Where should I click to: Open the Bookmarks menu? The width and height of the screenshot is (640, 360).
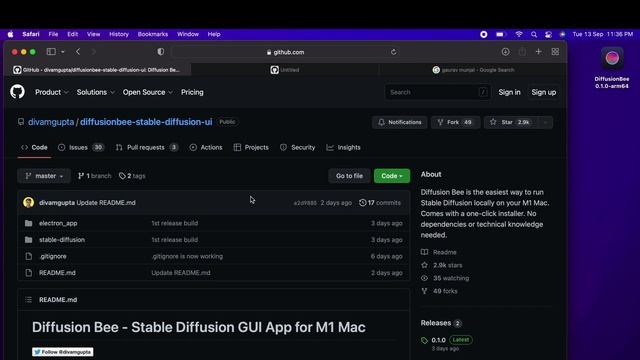tap(153, 34)
